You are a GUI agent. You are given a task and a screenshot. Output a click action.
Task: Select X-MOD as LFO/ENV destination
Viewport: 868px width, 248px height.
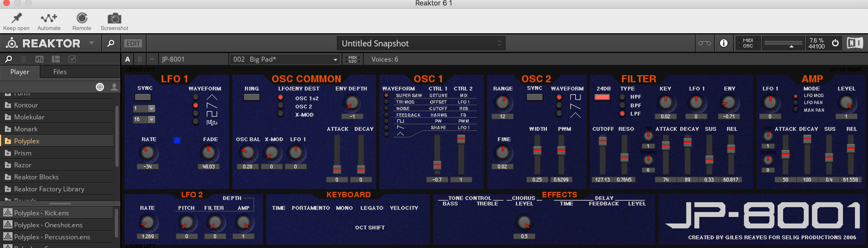pos(280,114)
